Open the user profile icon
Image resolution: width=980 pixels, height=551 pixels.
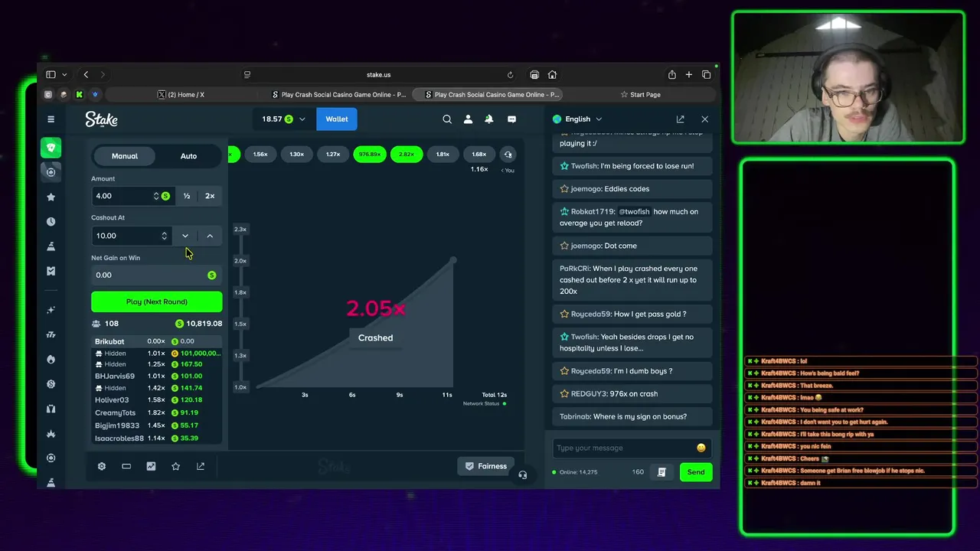(468, 119)
